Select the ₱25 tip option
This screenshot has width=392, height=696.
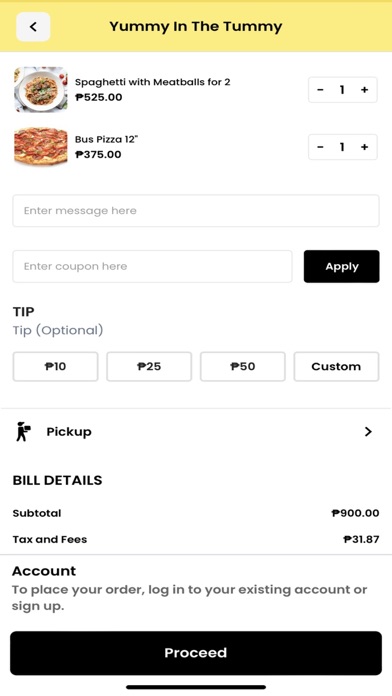click(149, 367)
